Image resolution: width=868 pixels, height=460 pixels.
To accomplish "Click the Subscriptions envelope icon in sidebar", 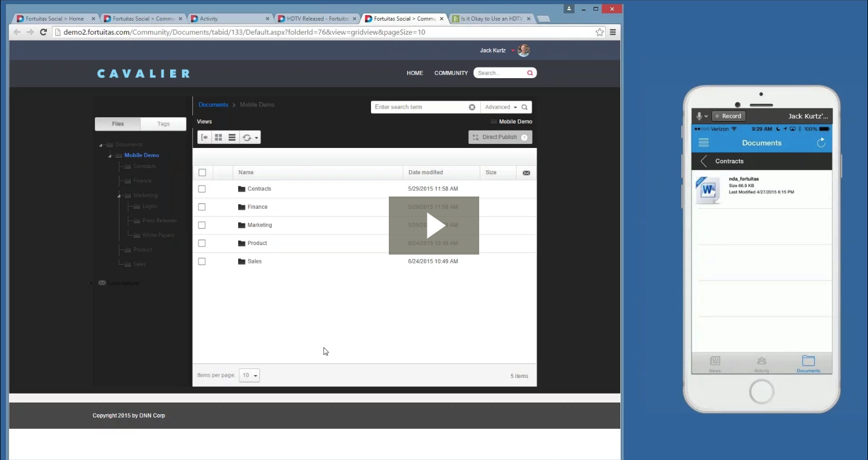I will click(102, 283).
